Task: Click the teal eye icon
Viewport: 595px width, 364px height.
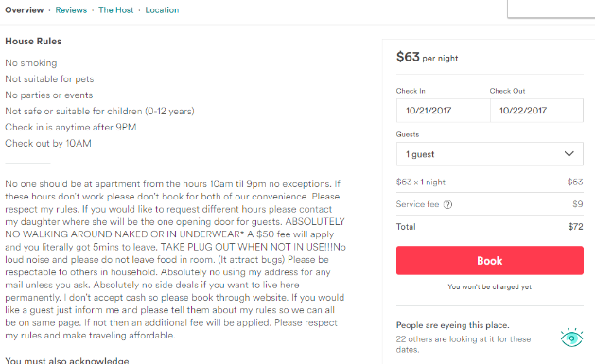Action: [571, 338]
